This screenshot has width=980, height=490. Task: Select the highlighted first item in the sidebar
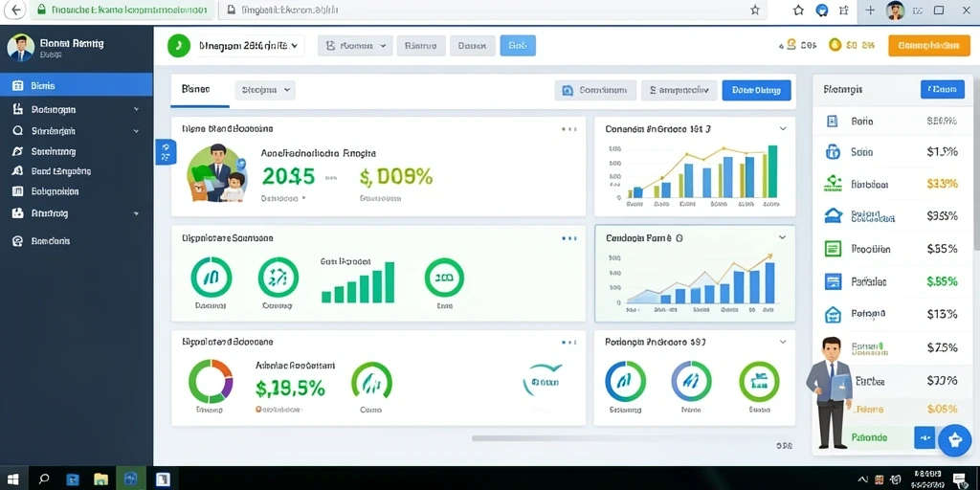[77, 85]
